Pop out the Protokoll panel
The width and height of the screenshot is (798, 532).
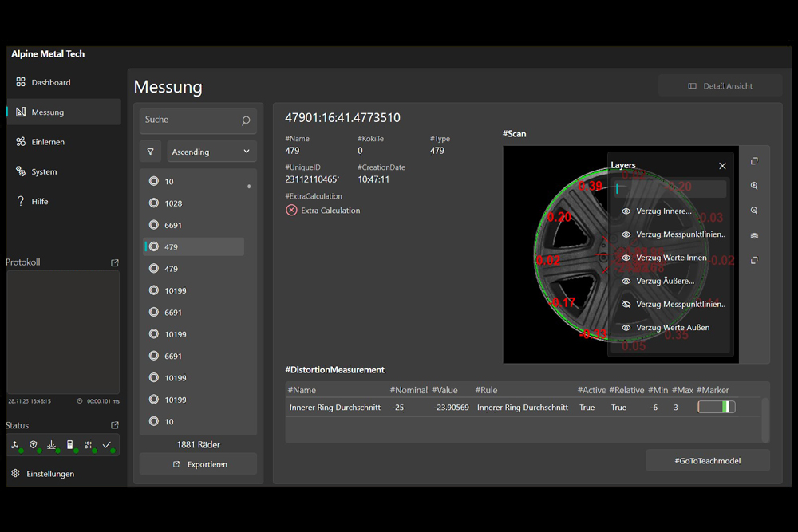[114, 262]
